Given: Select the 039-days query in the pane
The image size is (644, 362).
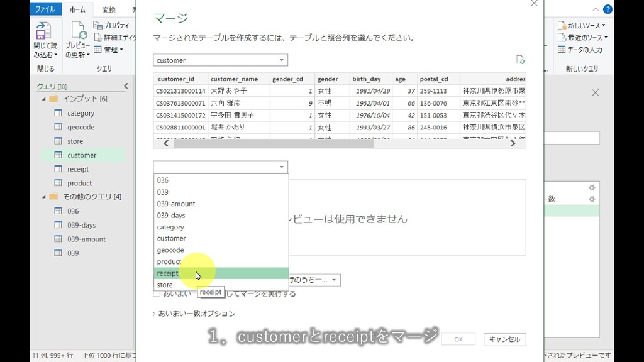Looking at the screenshot, I should click(x=81, y=225).
